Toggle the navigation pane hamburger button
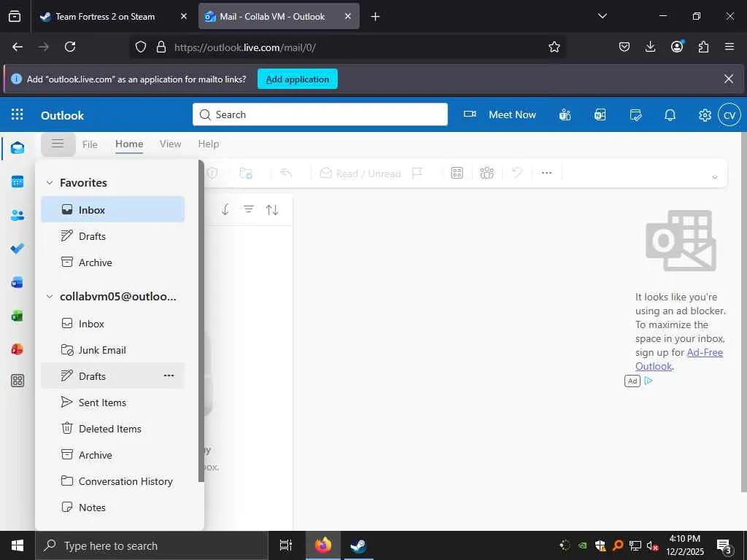This screenshot has width=747, height=560. [x=58, y=144]
